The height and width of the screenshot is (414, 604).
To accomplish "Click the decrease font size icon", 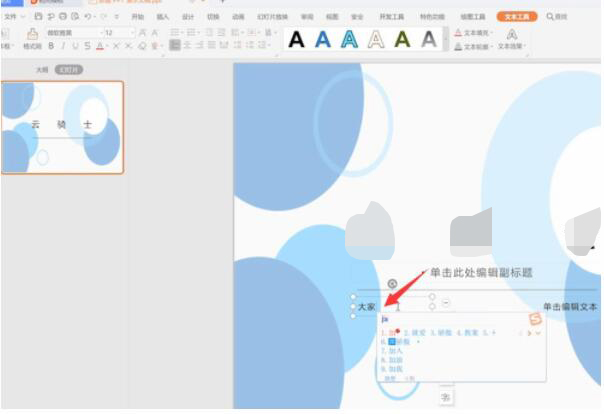I will 154,33.
